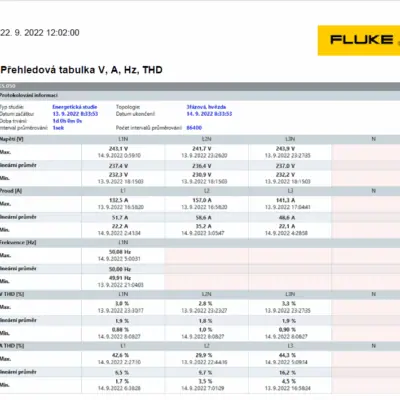400x400 pixels.
Task: Click the maximum voltage value 243,1 V
Action: point(119,149)
